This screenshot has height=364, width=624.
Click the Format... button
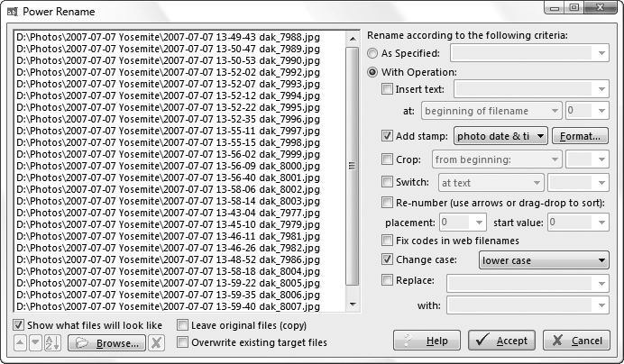[580, 136]
